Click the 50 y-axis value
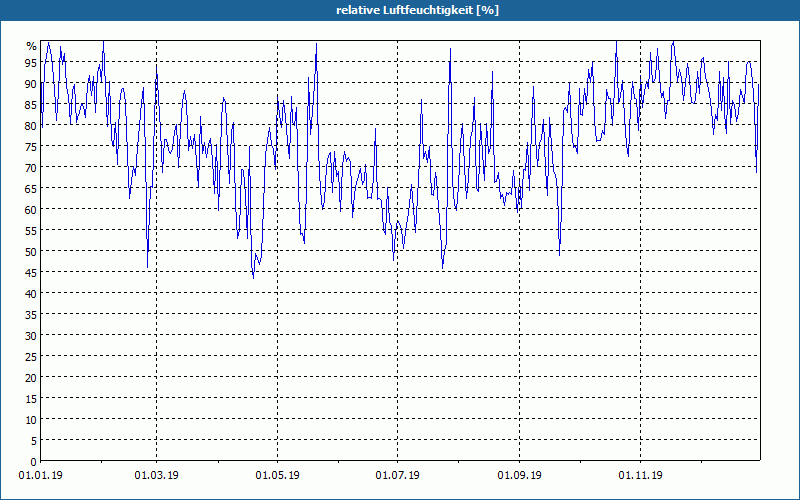800x500 pixels. [31, 251]
